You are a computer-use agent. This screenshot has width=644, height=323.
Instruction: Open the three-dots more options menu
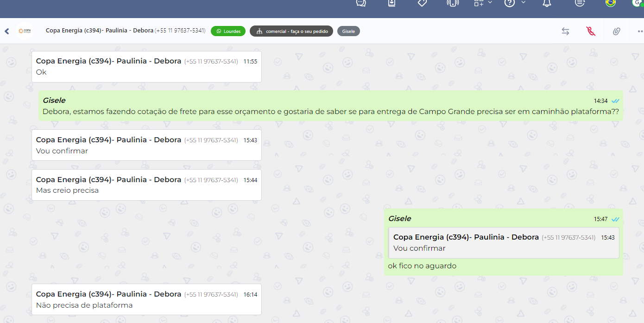[640, 31]
